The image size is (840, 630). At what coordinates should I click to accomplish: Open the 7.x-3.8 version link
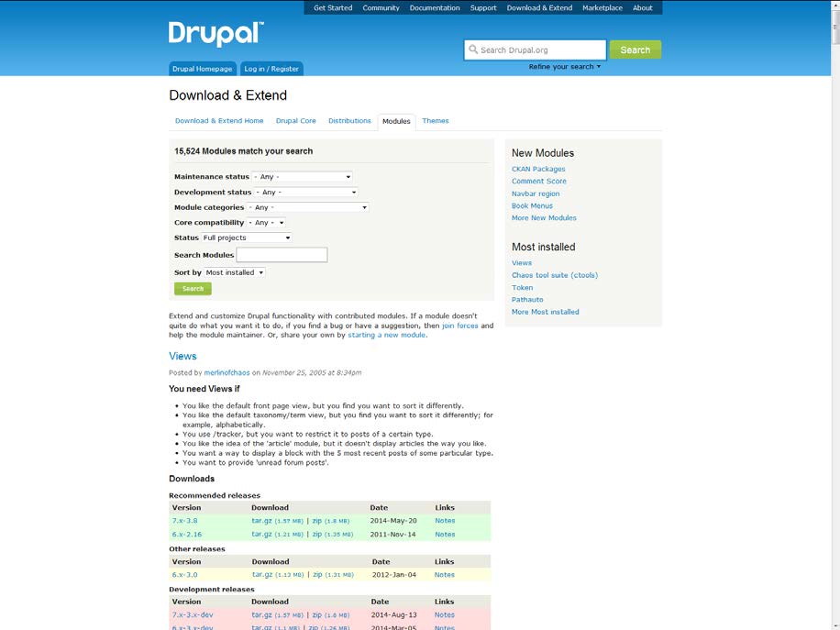pyautogui.click(x=185, y=521)
